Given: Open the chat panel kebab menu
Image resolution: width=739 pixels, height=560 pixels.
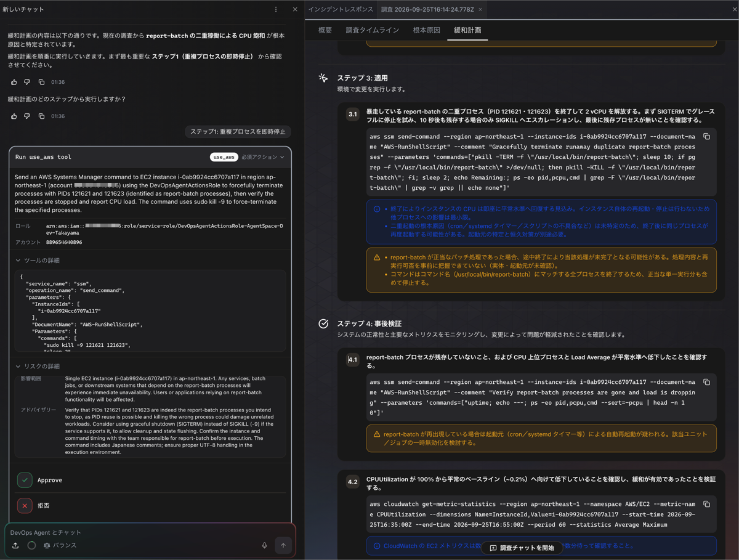Looking at the screenshot, I should 276,9.
